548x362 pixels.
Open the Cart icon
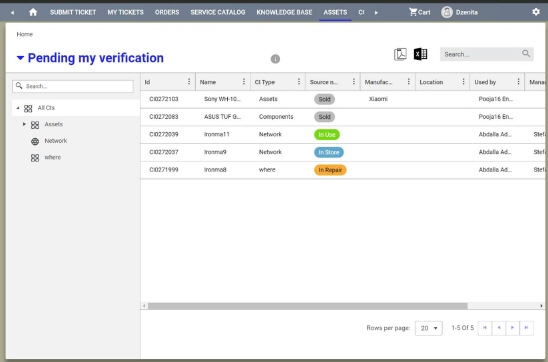[413, 12]
